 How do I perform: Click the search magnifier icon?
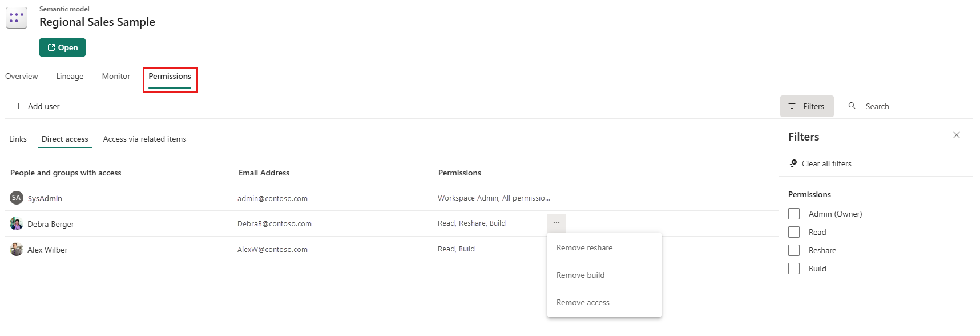point(852,106)
